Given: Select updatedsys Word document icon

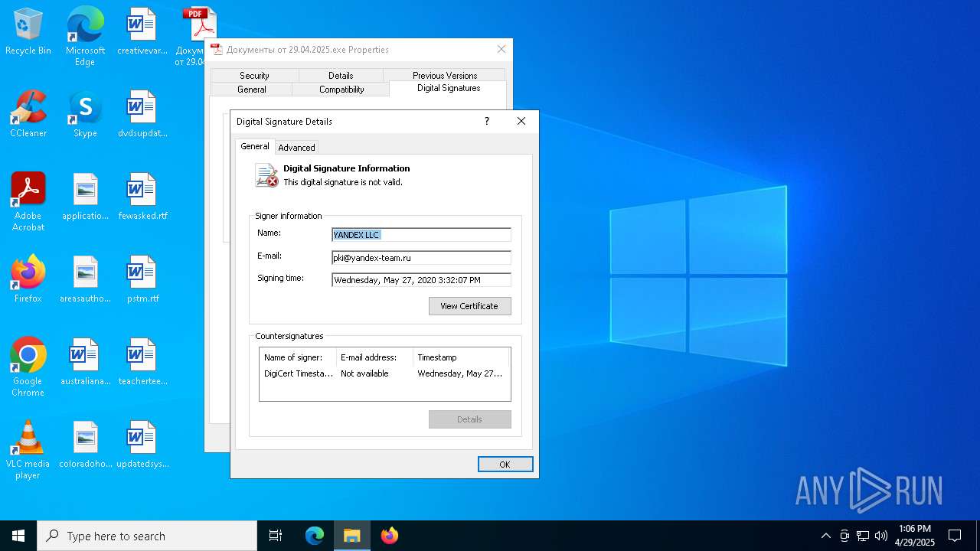Looking at the screenshot, I should tap(142, 445).
